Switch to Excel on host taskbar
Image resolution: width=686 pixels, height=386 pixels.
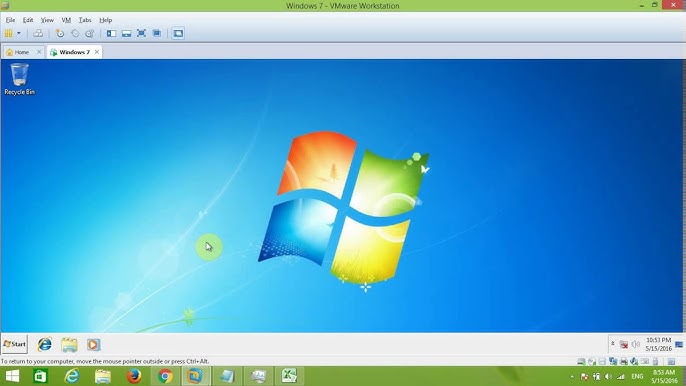289,376
